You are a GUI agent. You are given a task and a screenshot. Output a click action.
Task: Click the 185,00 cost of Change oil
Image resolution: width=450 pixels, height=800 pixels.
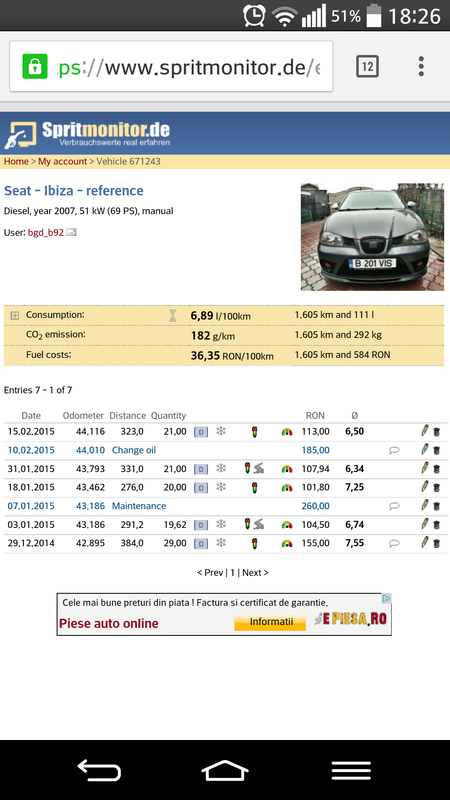pyautogui.click(x=315, y=450)
